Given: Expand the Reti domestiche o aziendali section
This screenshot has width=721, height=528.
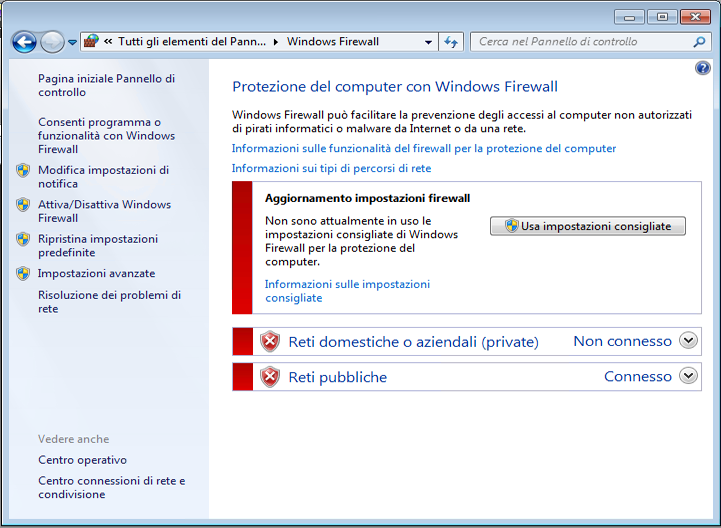Looking at the screenshot, I should tap(687, 341).
